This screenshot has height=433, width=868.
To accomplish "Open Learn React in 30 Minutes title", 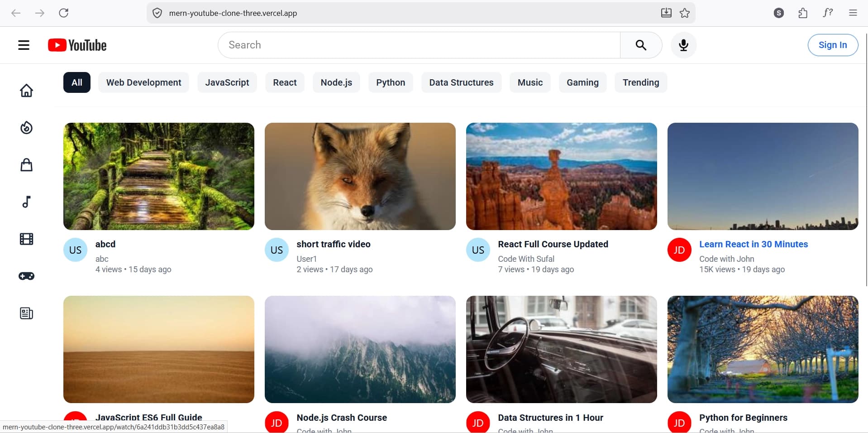I will point(754,244).
